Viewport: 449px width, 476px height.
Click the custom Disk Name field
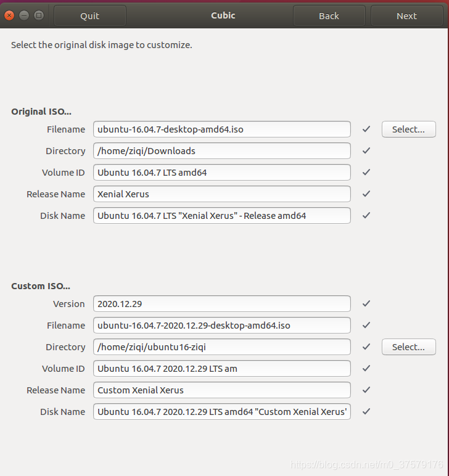[222, 412]
